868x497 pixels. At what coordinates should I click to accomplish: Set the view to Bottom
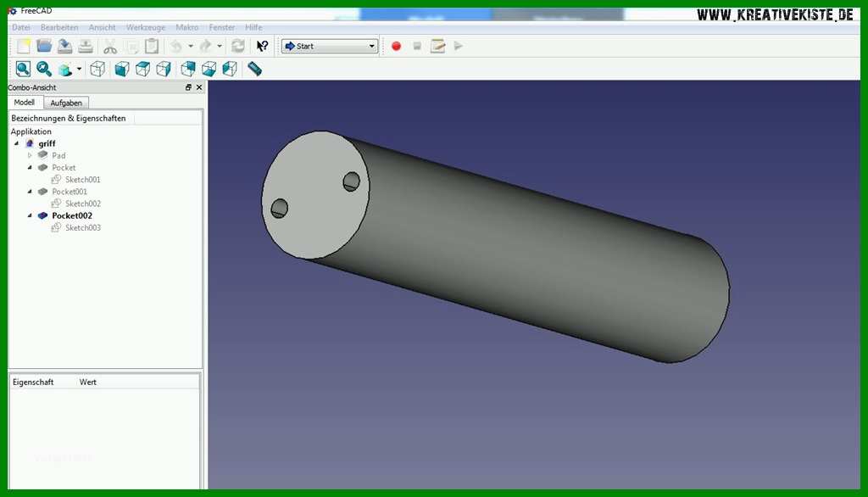click(209, 69)
